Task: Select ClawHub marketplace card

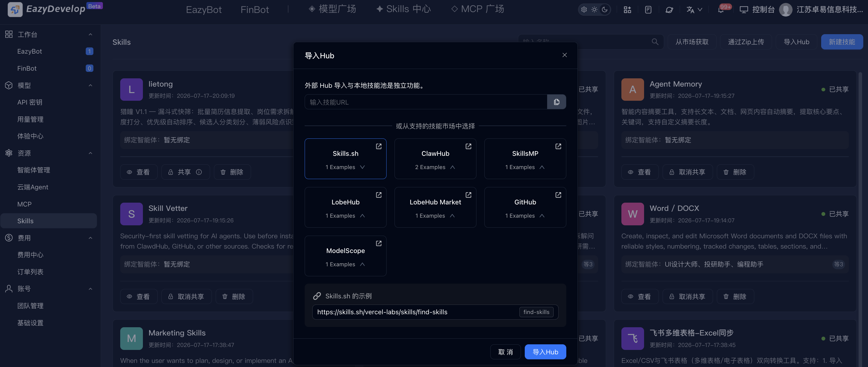Action: click(x=435, y=158)
